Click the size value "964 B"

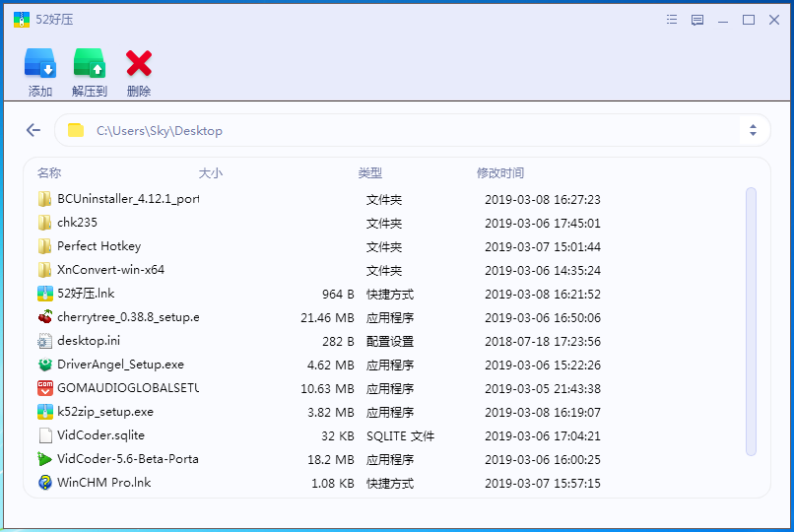coord(338,295)
